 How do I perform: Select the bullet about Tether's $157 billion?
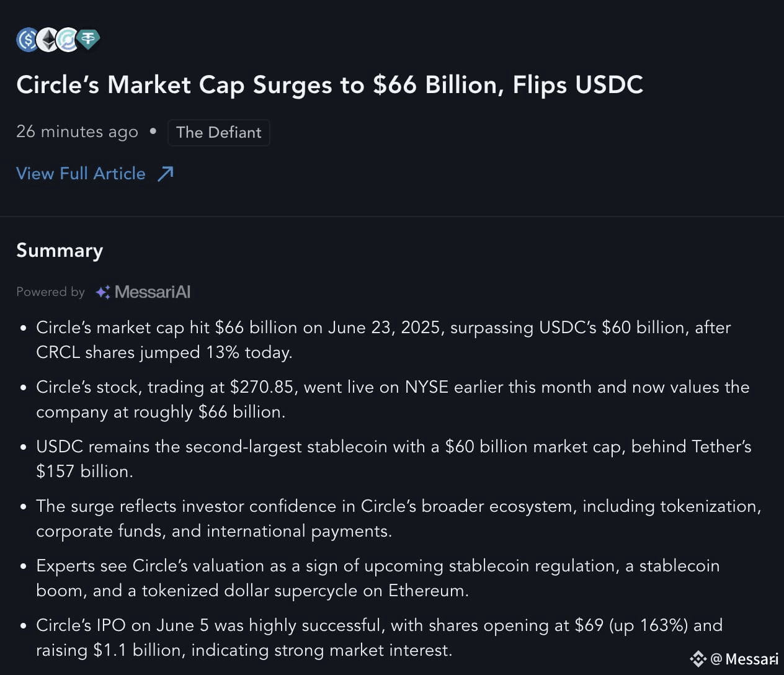pos(393,459)
